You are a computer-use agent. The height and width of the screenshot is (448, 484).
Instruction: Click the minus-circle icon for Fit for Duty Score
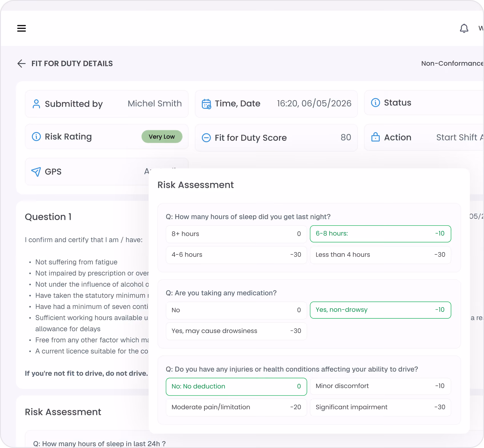click(206, 138)
